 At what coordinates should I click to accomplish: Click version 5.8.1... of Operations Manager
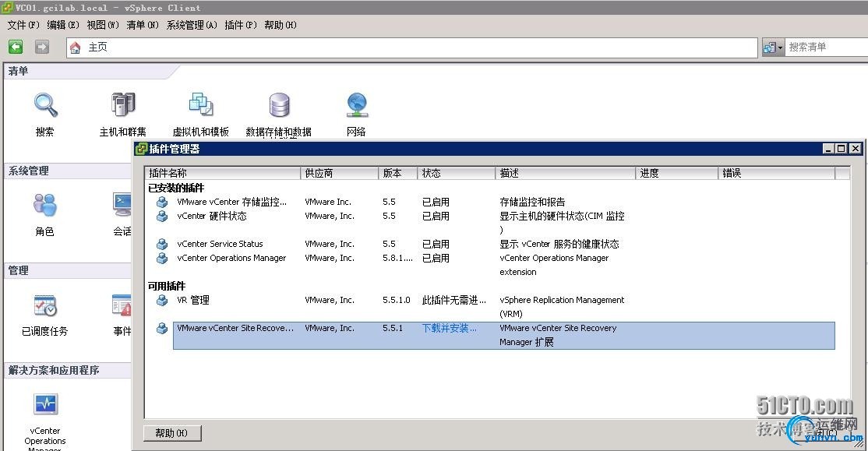pos(397,258)
